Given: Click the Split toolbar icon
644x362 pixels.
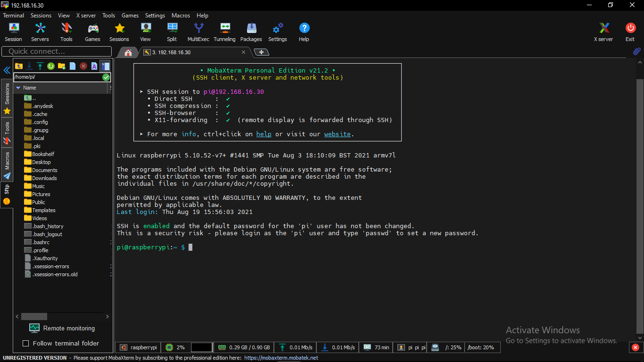Looking at the screenshot, I should (172, 32).
